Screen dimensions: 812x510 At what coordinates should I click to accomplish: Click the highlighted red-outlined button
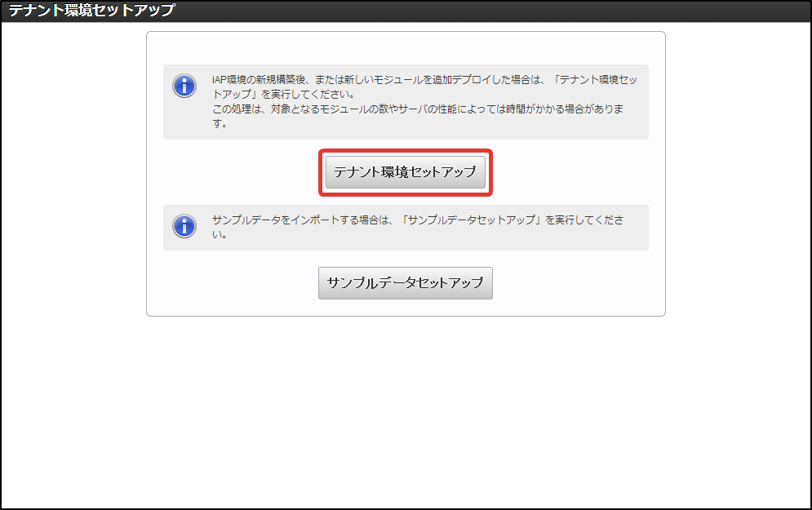pos(406,172)
